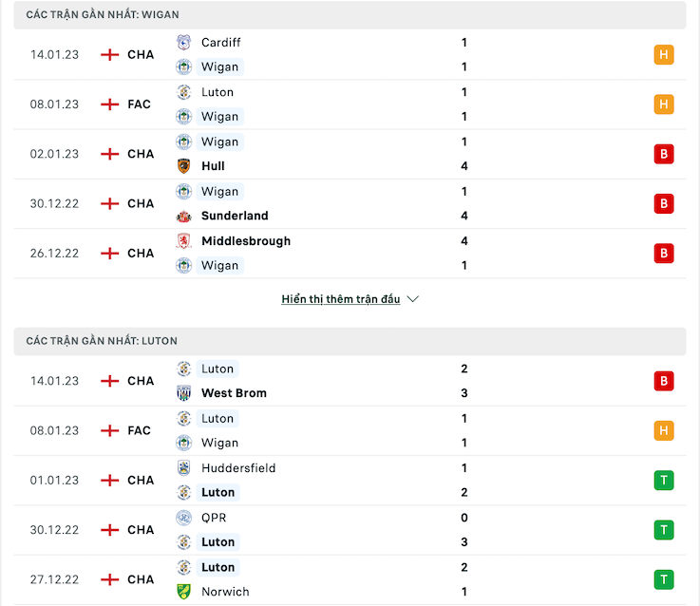This screenshot has width=700, height=606.
Task: Expand more matches with the chevron arrow
Action: pyautogui.click(x=413, y=299)
